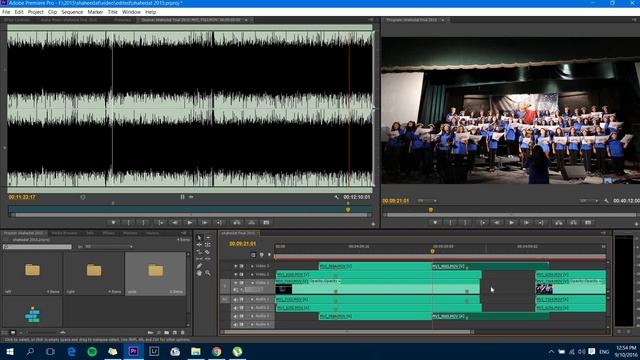The image size is (640, 360).
Task: Click Insert in the Source monitor
Action: click(236, 223)
